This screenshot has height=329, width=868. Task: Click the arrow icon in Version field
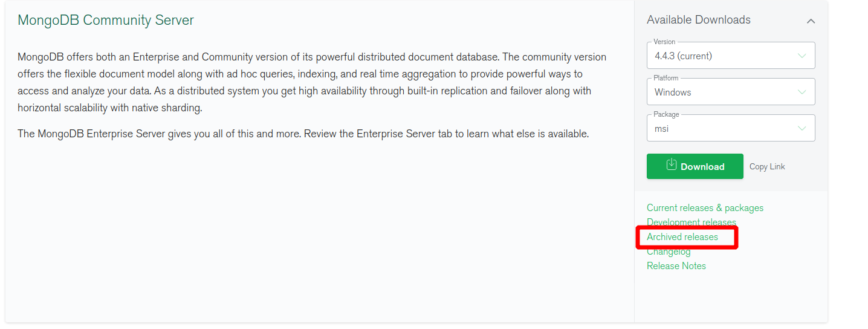[x=802, y=56]
